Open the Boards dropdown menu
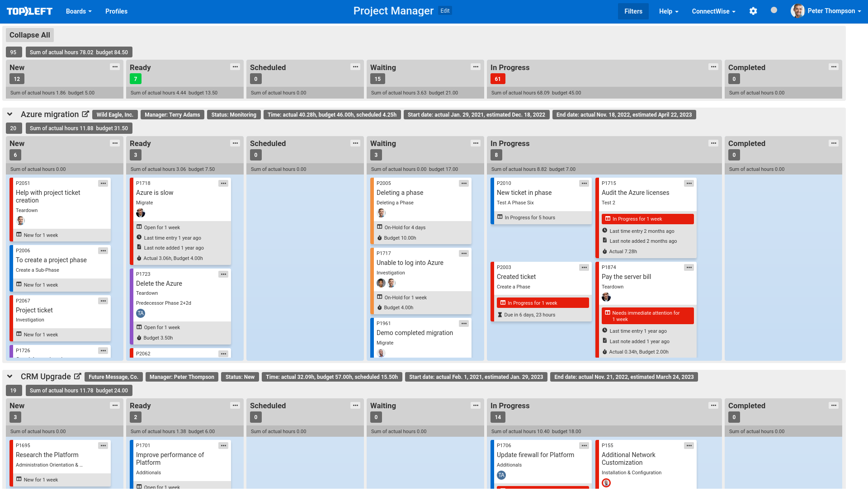Image resolution: width=868 pixels, height=491 pixels. click(x=79, y=11)
